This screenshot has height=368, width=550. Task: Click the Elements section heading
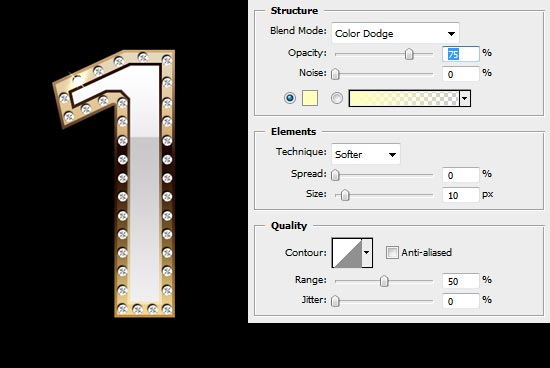pyautogui.click(x=294, y=132)
